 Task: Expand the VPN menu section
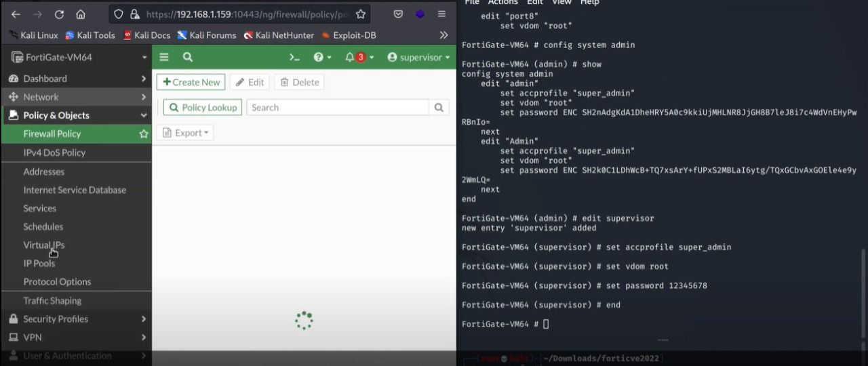click(x=76, y=337)
